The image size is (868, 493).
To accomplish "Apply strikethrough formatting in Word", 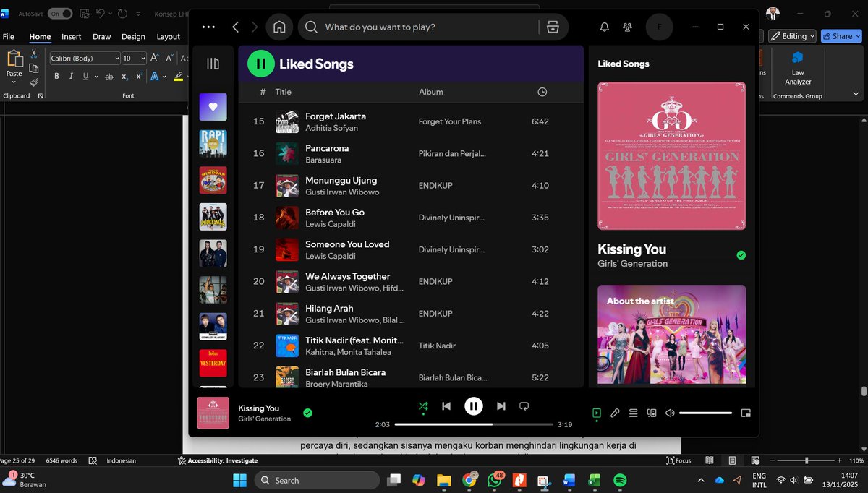I will point(109,77).
